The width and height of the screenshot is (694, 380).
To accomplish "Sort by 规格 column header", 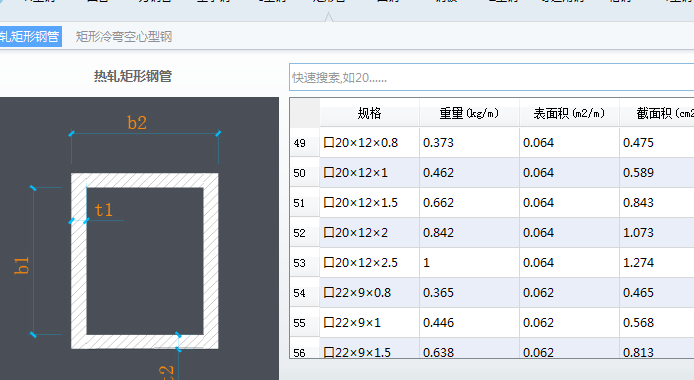I will [370, 113].
